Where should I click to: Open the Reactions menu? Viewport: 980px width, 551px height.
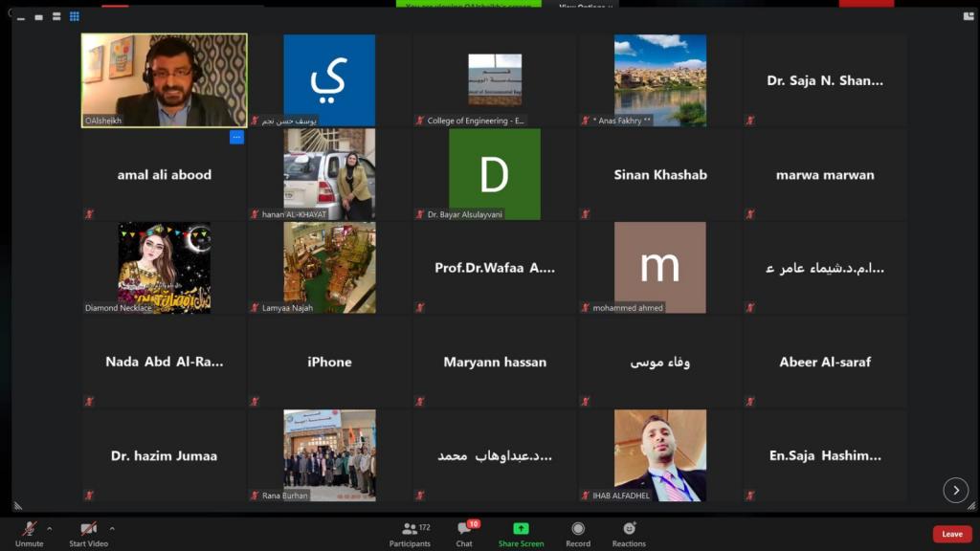[629, 533]
